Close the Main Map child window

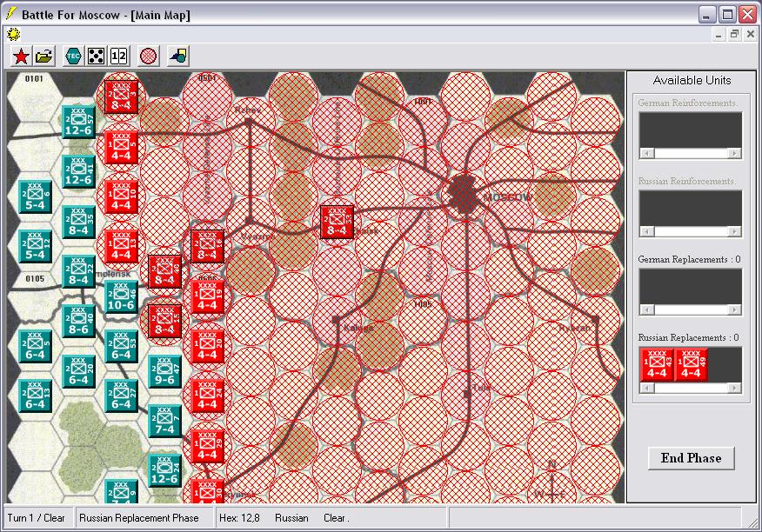coord(751,34)
